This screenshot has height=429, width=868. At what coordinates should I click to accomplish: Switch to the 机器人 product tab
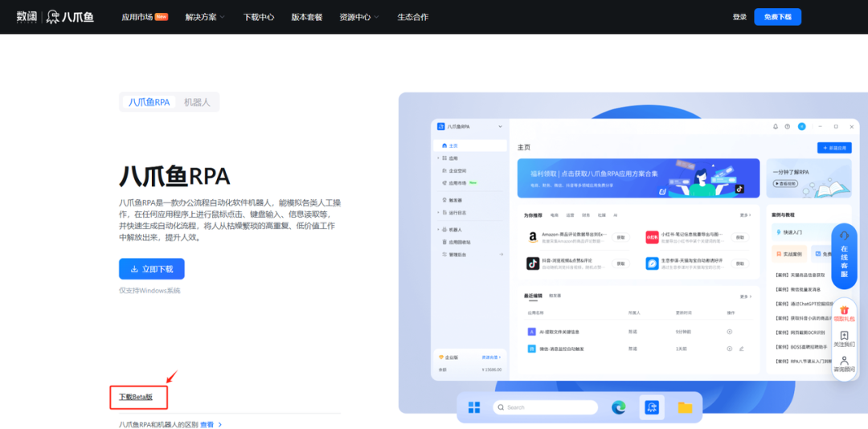197,102
